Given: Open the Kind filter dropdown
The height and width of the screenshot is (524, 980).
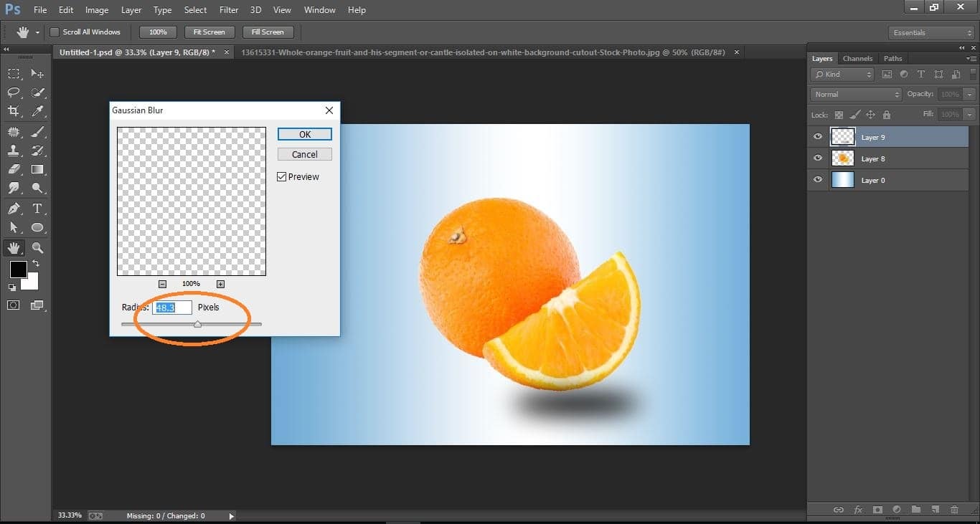Looking at the screenshot, I should [842, 74].
